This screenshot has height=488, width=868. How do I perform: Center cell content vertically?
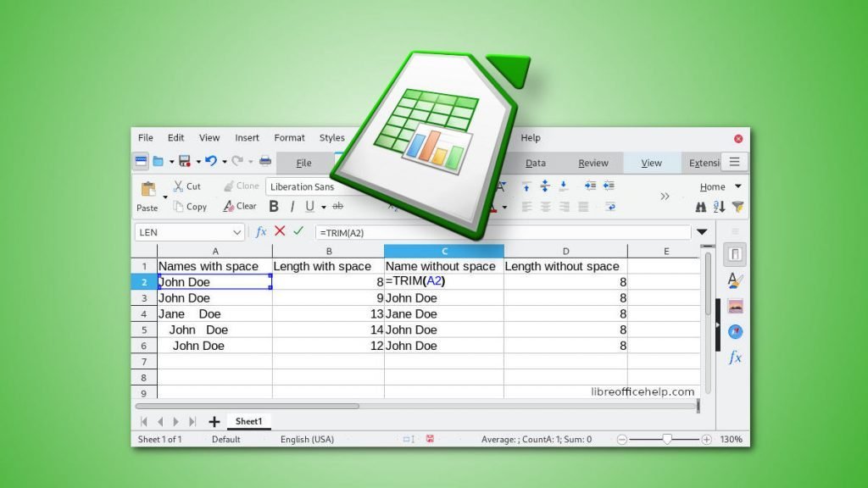coord(545,186)
